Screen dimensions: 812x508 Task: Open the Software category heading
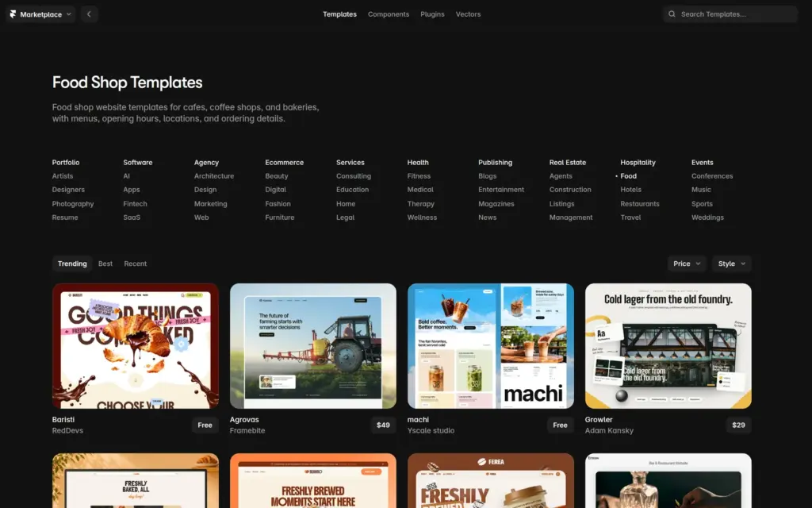tap(138, 162)
